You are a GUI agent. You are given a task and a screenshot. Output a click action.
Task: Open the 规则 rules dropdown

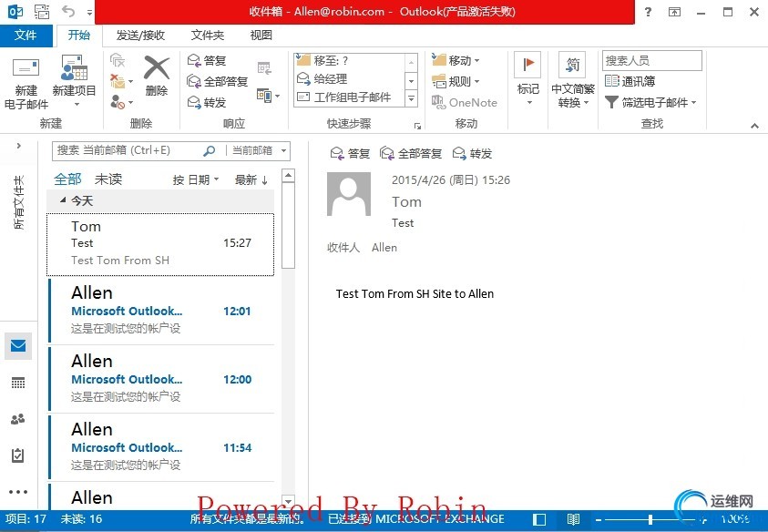[x=460, y=83]
